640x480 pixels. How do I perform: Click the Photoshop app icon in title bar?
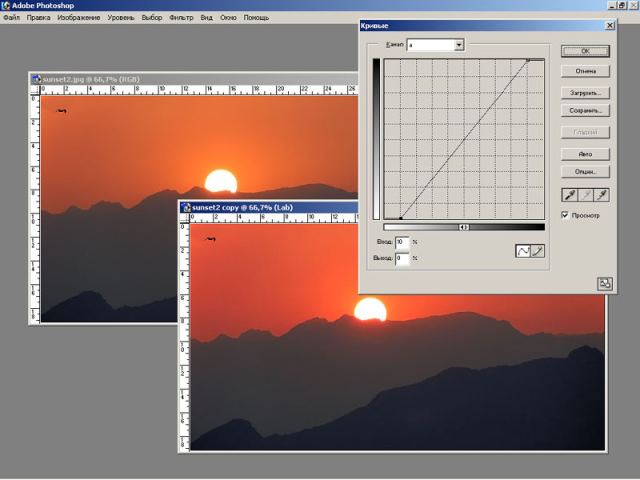(x=6, y=6)
